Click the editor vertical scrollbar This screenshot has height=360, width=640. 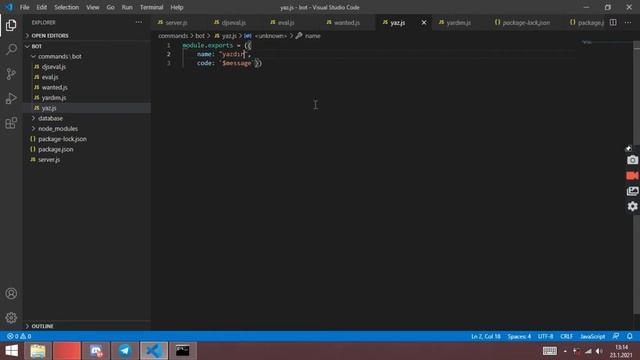pos(636,178)
